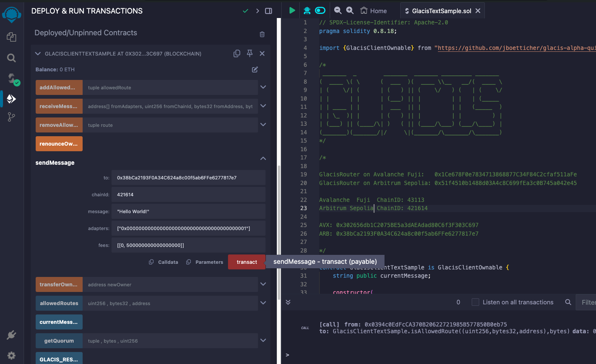Click the message input field
The width and height of the screenshot is (596, 364).
189,211
